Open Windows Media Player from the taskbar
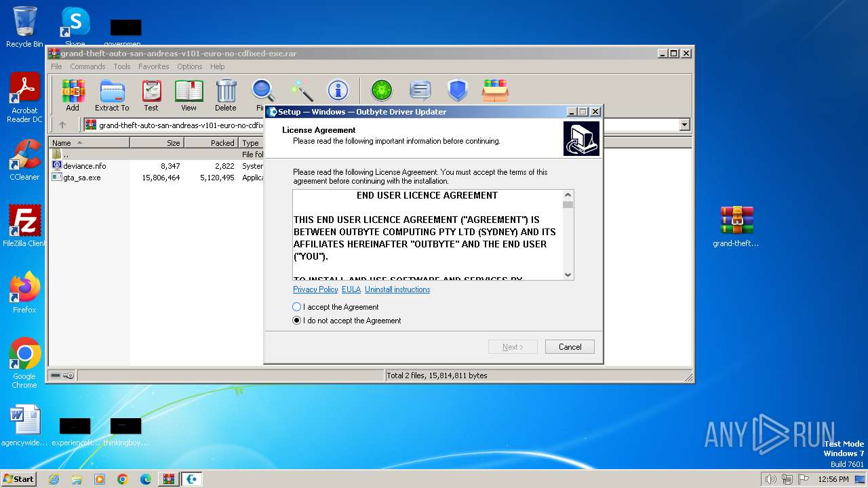 (x=100, y=479)
